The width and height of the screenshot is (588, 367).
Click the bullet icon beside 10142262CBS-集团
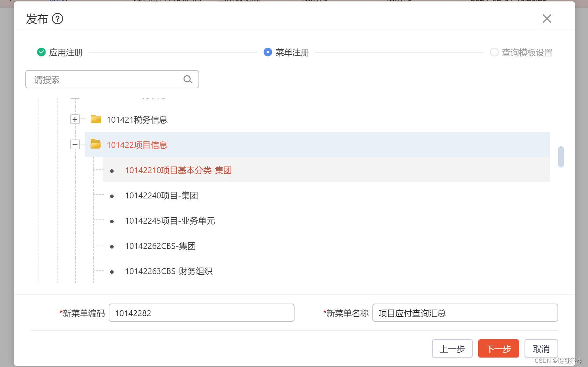point(112,246)
